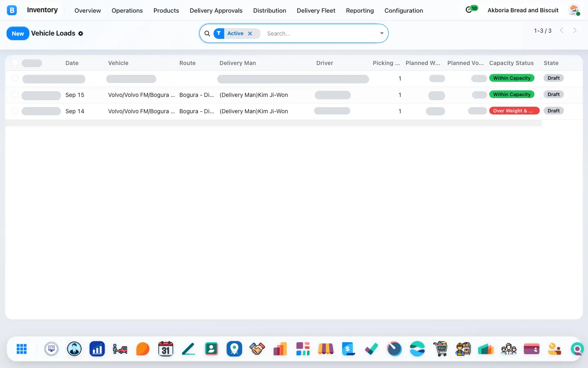Tick the checkbox of the first undated row
This screenshot has width=588, height=368.
click(15, 78)
